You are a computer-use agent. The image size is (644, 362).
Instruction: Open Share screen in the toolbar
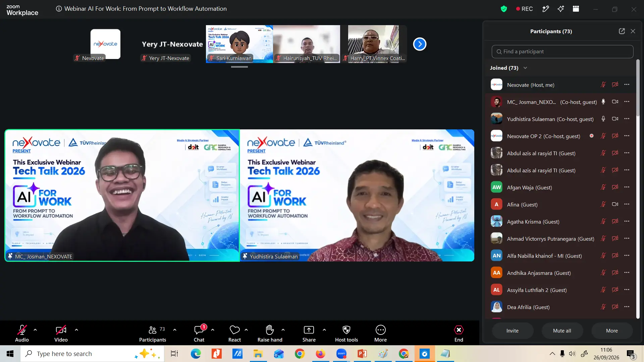[309, 333]
